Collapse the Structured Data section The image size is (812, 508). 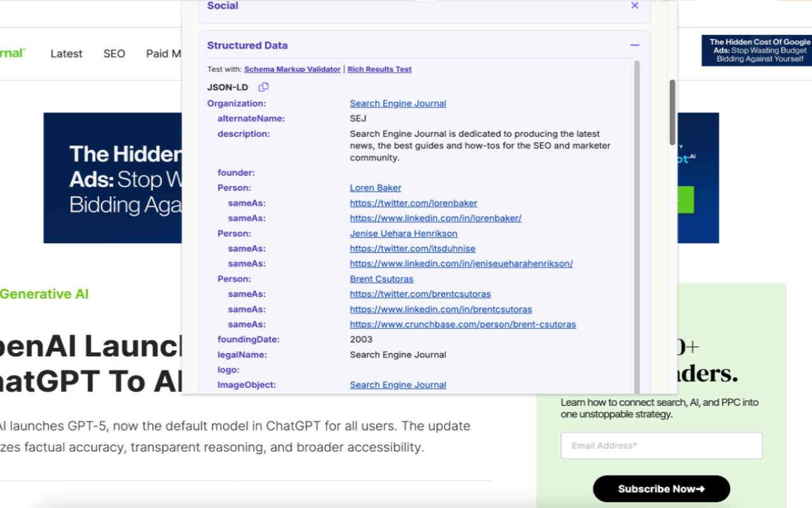pos(634,45)
